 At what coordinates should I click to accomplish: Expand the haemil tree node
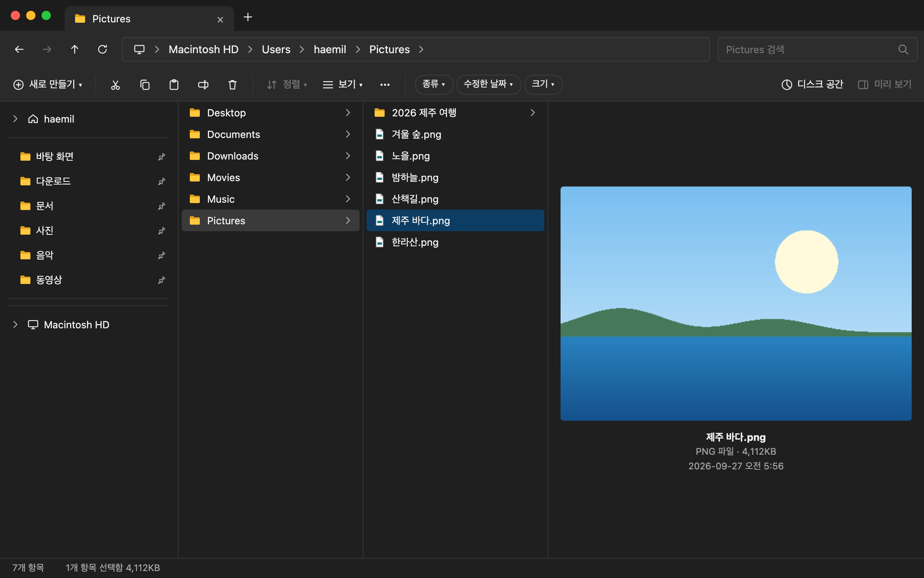pos(15,119)
